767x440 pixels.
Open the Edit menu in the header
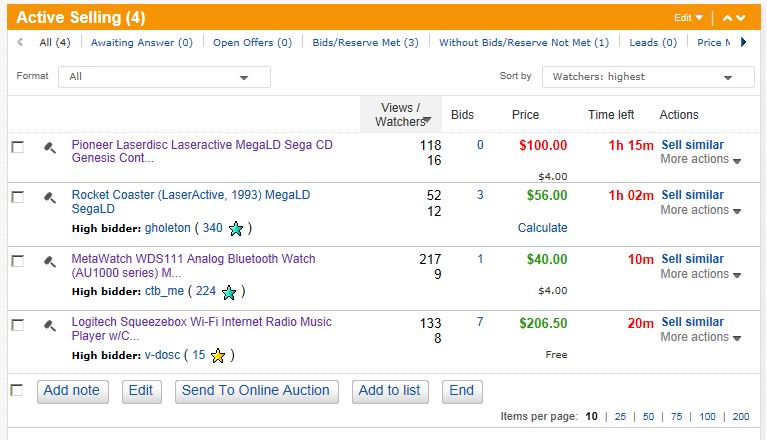(688, 17)
